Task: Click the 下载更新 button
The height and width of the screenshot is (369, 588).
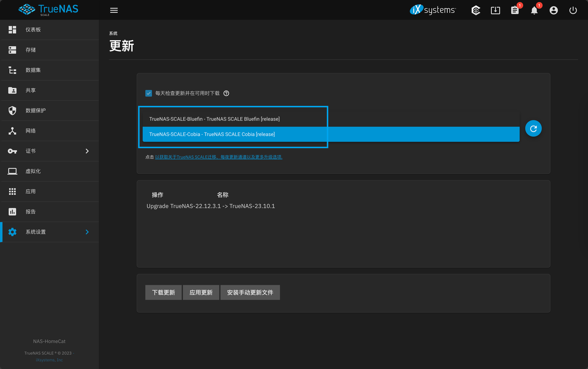Action: pyautogui.click(x=163, y=292)
